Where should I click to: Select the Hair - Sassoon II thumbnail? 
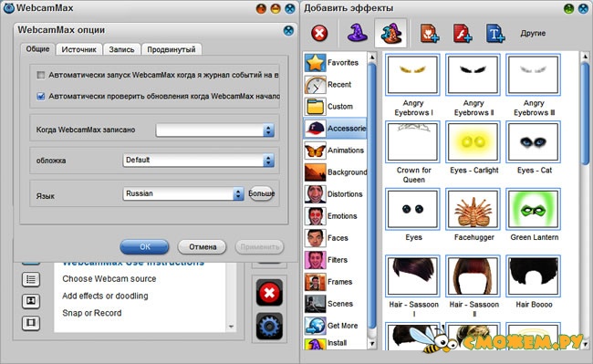(473, 276)
